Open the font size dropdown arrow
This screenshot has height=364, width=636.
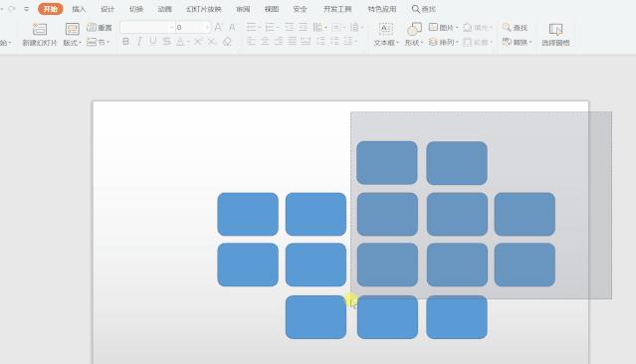tap(207, 28)
